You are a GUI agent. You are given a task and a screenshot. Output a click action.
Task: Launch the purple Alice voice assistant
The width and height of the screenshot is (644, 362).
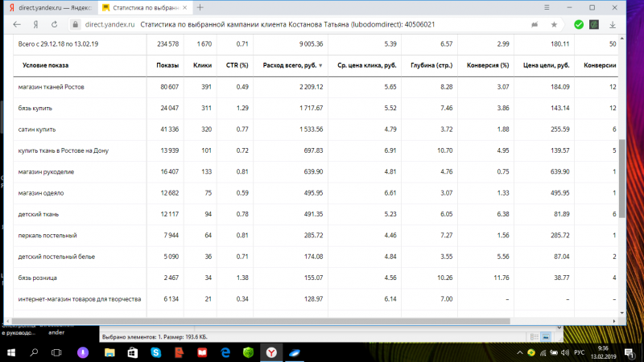click(x=83, y=352)
